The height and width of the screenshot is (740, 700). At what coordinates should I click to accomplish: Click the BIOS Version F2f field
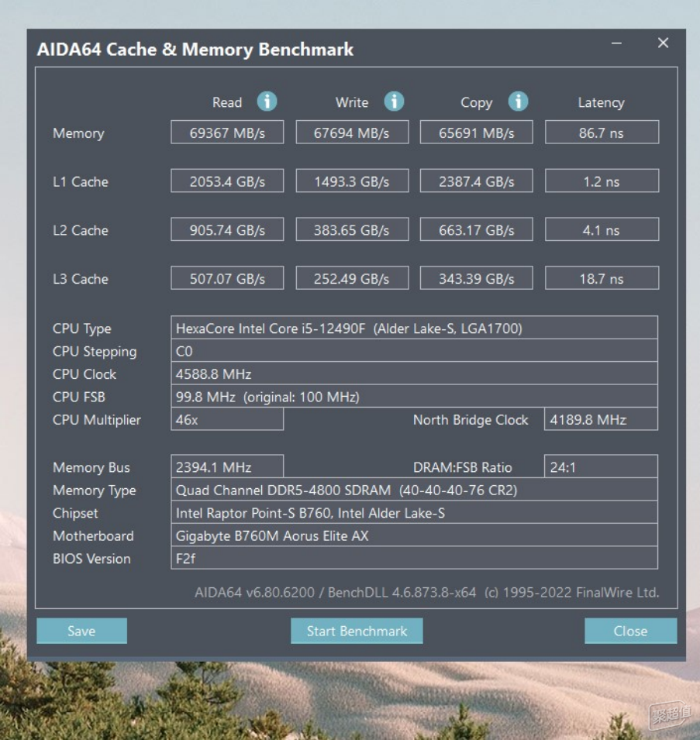pos(414,558)
